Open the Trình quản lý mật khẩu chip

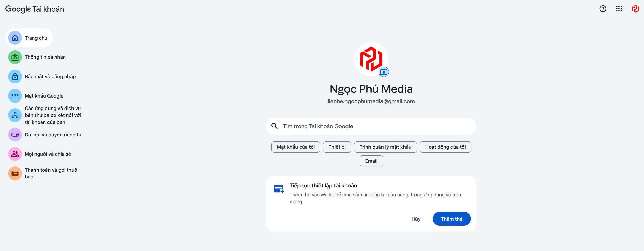coord(385,147)
